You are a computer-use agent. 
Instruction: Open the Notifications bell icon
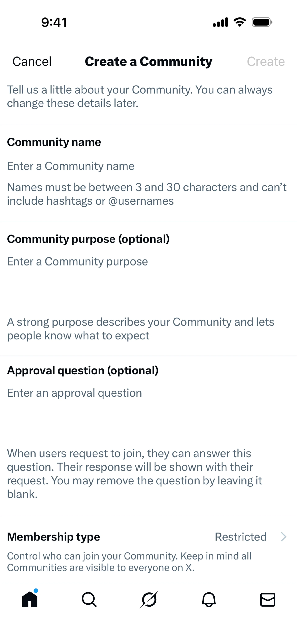point(209,599)
